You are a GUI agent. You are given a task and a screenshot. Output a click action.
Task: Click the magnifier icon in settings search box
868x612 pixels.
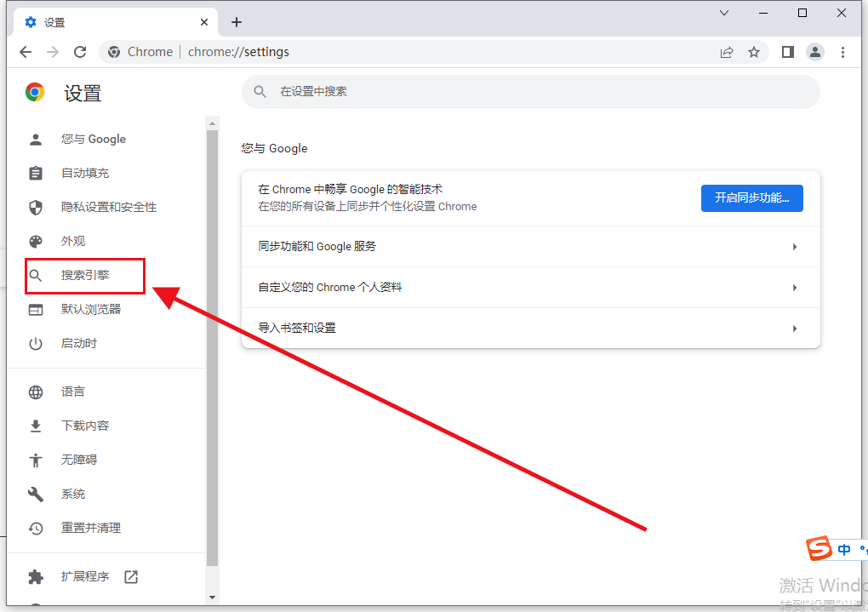tap(260, 92)
